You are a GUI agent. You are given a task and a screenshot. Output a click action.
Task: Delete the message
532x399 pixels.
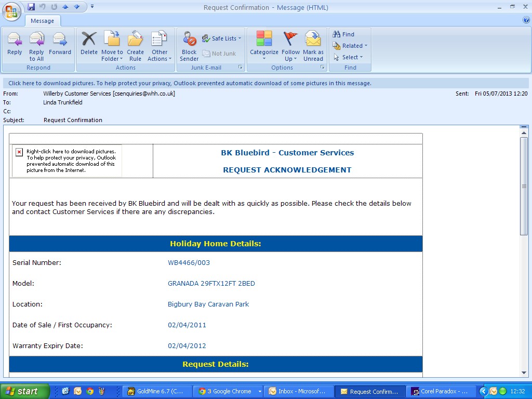(89, 44)
